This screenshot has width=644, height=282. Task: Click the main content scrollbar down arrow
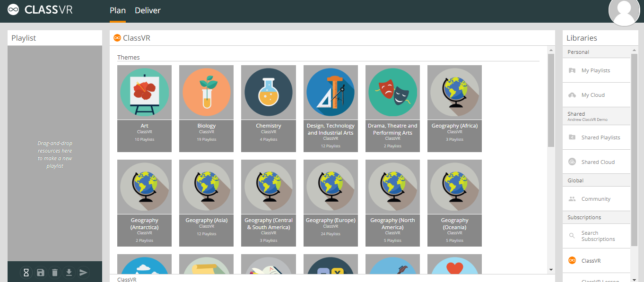pos(551,270)
